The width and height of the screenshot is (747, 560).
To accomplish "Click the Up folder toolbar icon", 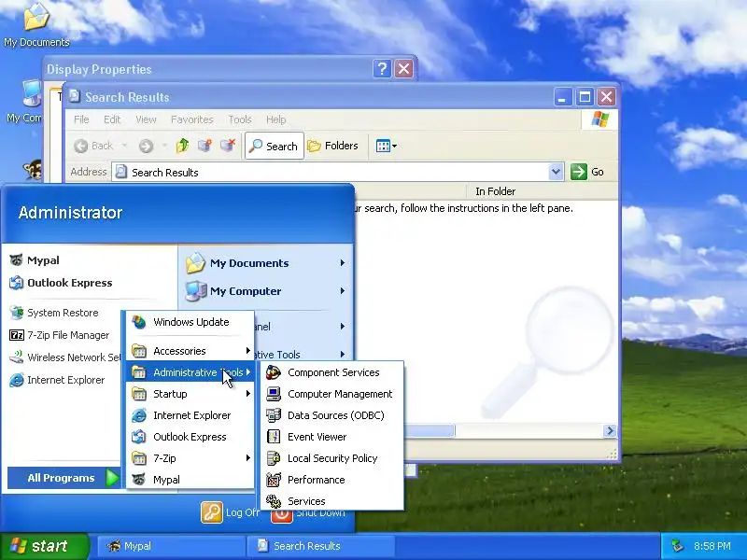I will click(182, 146).
